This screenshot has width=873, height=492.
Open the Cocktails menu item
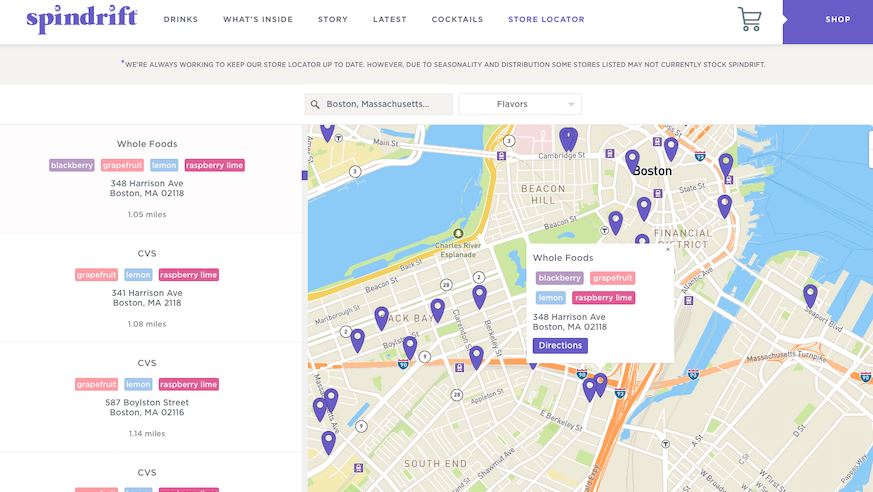(x=457, y=19)
